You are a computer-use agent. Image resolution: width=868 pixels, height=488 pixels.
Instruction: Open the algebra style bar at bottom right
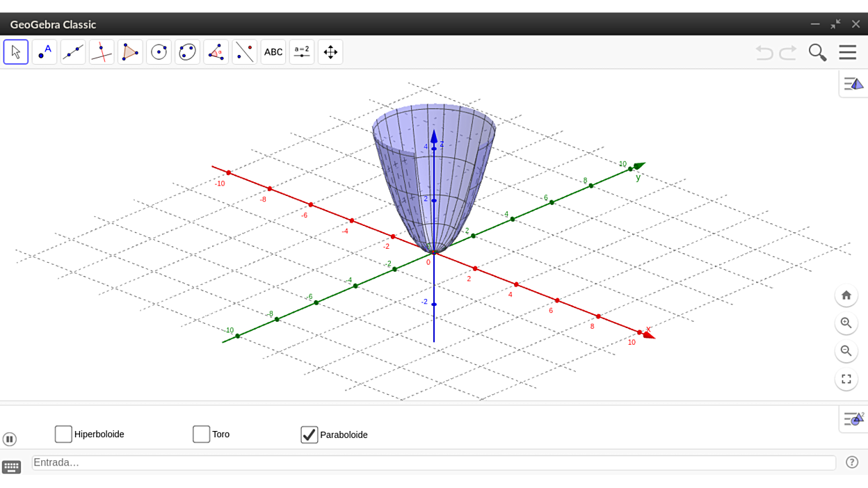point(853,418)
